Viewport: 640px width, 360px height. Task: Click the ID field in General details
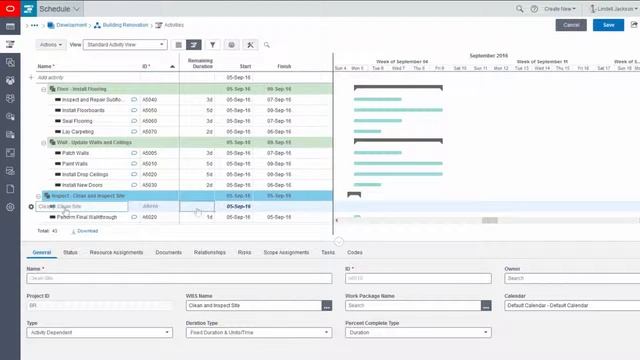click(x=418, y=278)
